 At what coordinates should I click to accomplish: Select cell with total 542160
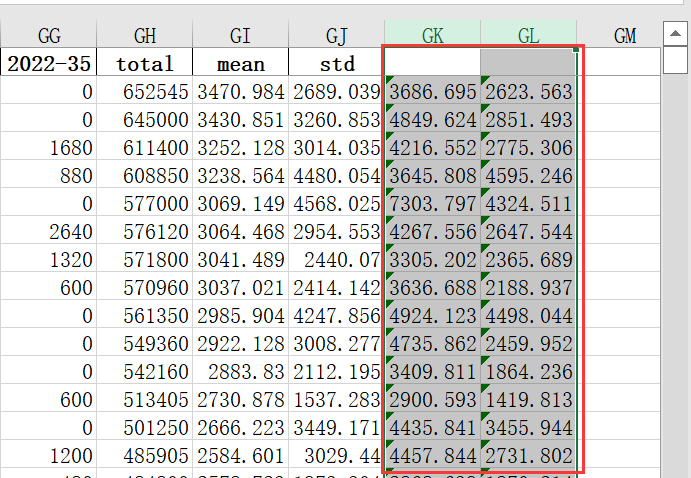tap(145, 370)
